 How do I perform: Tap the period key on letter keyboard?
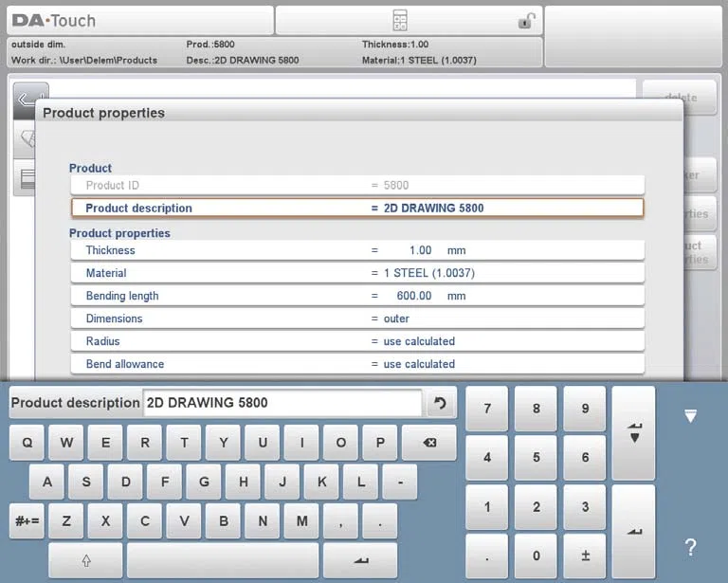380,521
